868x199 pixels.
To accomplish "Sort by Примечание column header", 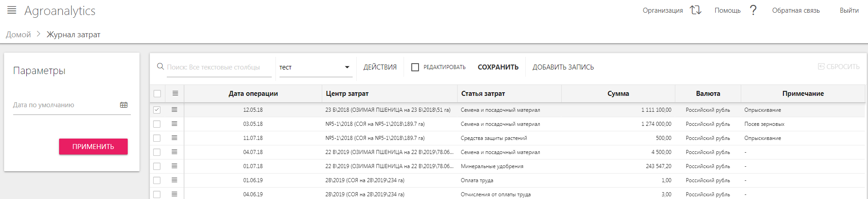I will pyautogui.click(x=803, y=94).
